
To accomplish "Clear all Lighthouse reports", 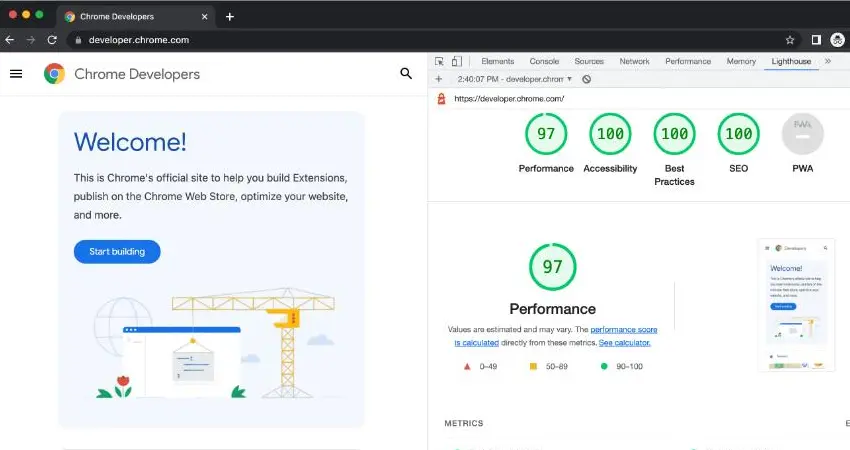I will 587,79.
